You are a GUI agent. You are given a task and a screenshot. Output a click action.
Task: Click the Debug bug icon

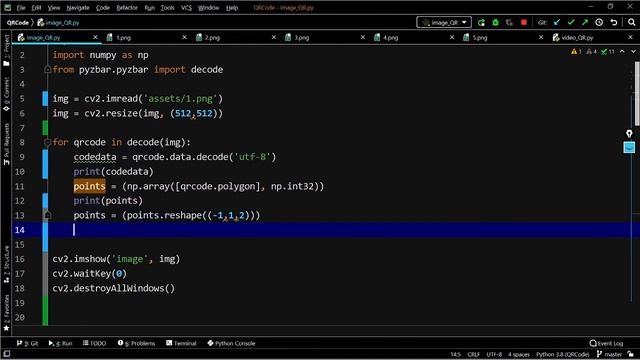coord(496,22)
